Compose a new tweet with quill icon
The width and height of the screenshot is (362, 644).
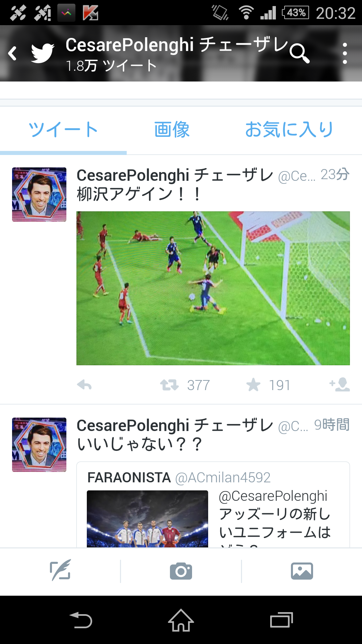[60, 570]
